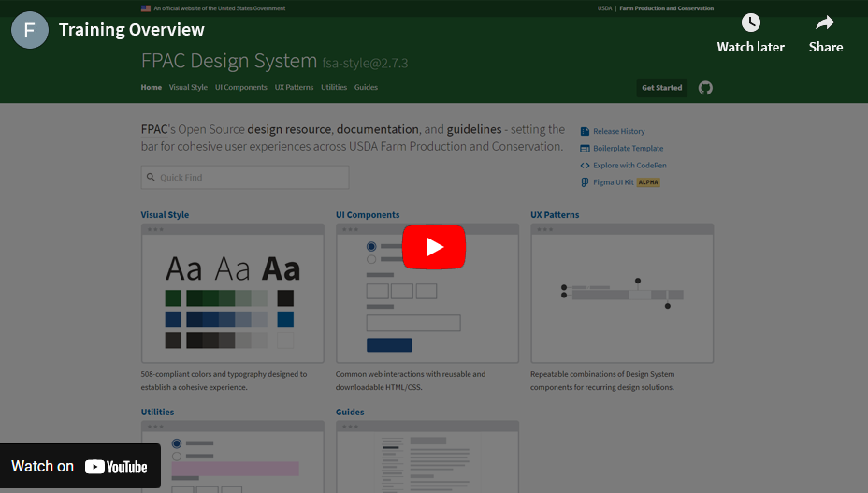The width and height of the screenshot is (868, 493).
Task: Click the FPAC Design System title
Action: click(x=228, y=61)
